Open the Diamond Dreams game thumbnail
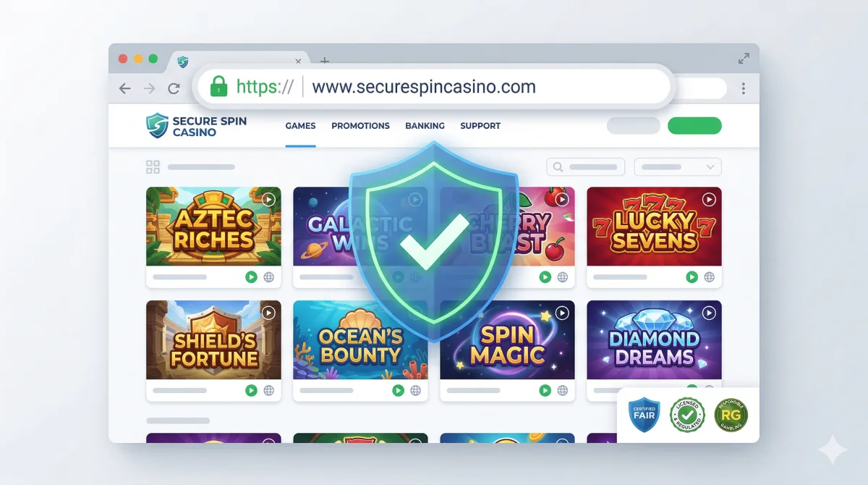The height and width of the screenshot is (485, 868). 654,340
